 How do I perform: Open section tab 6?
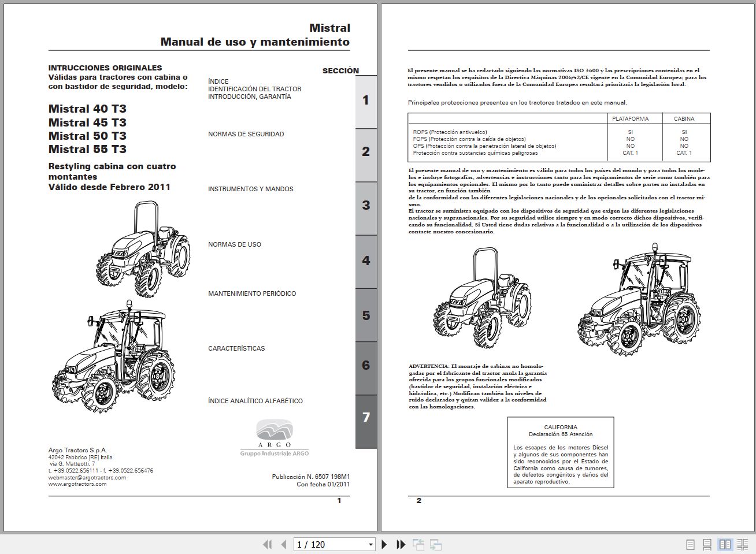pos(366,368)
